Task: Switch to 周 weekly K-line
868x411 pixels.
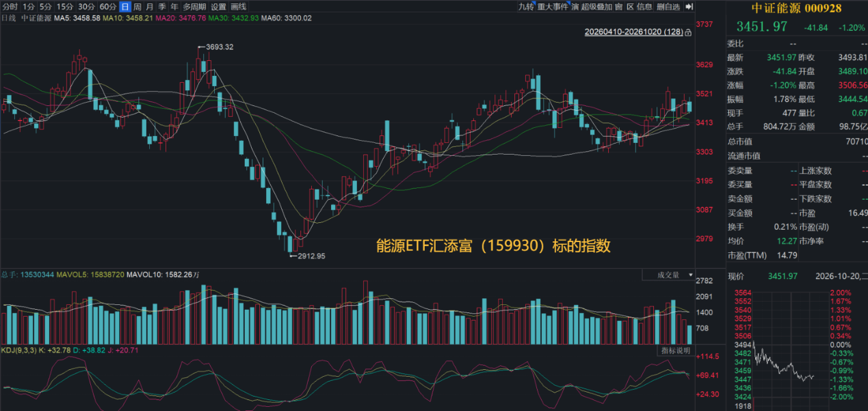Action: [x=137, y=7]
